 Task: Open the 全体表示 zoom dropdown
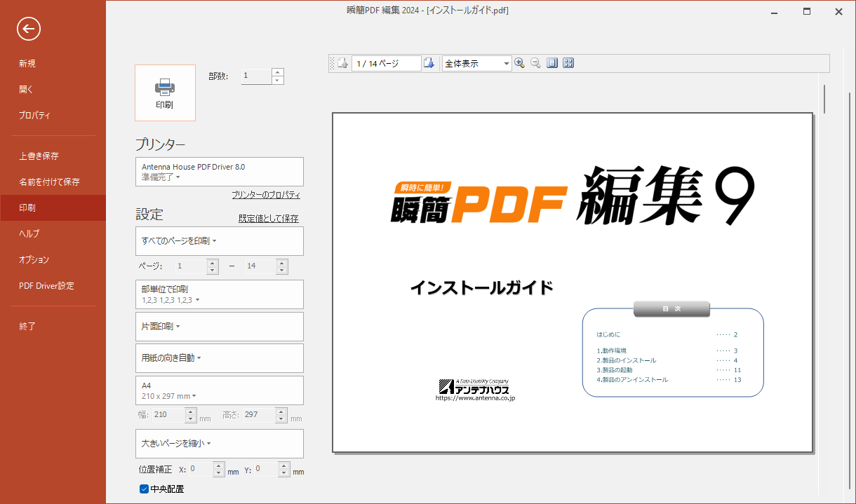[x=477, y=63]
